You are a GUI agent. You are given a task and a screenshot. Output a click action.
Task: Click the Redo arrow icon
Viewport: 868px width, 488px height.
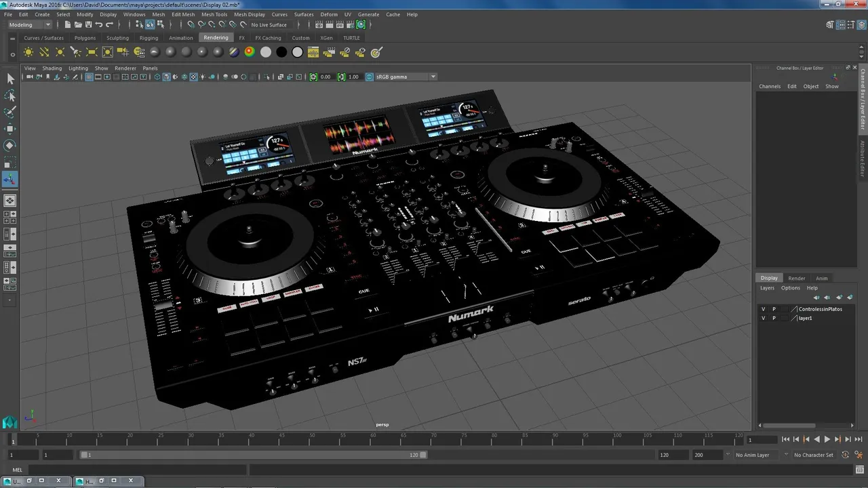coord(109,25)
